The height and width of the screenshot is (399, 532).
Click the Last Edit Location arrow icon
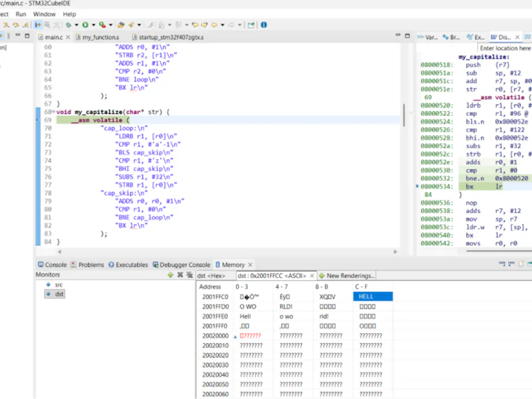pos(195,25)
